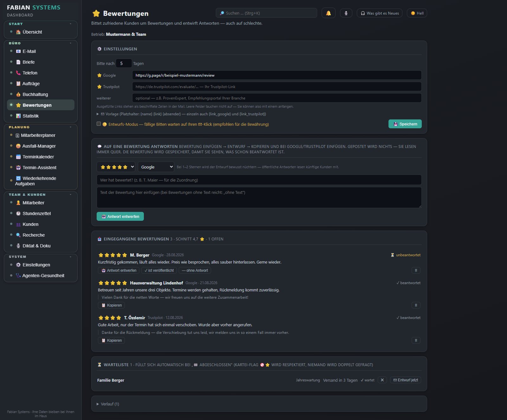Open the Google platform dropdown

(x=156, y=167)
